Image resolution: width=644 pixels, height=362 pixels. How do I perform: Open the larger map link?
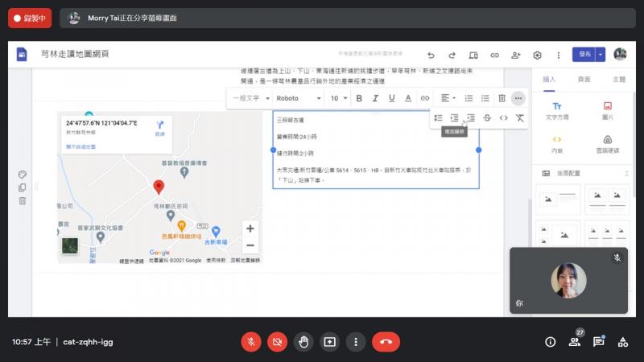[81, 146]
